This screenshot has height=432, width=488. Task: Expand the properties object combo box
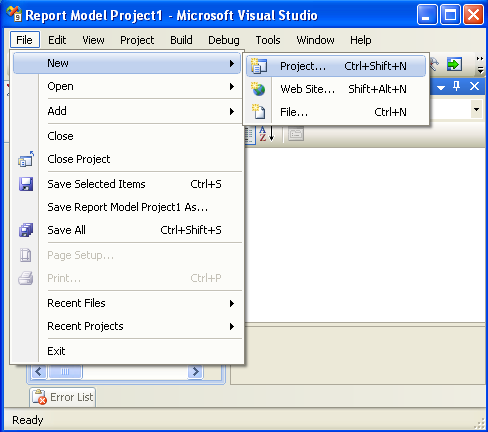pos(477,109)
